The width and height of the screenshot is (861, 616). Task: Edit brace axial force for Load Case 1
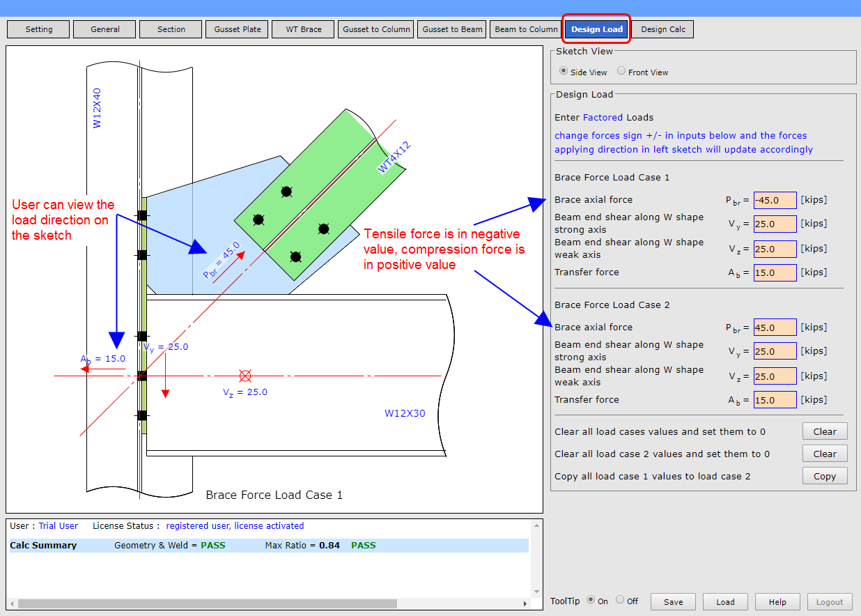click(x=775, y=200)
